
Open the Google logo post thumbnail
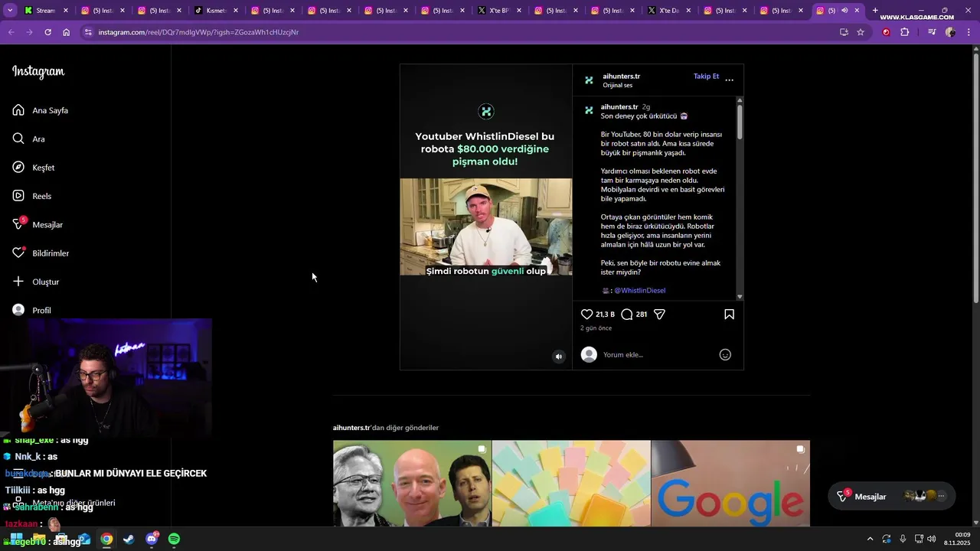pos(730,483)
